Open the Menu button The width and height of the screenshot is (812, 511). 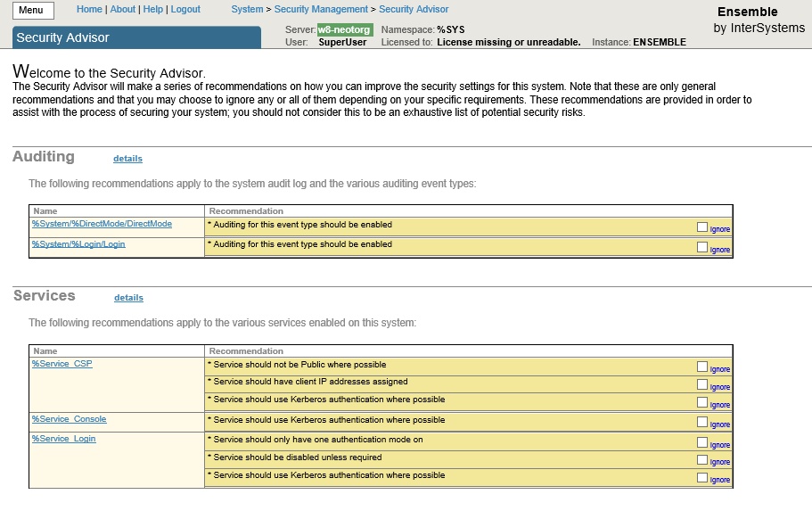pos(33,11)
